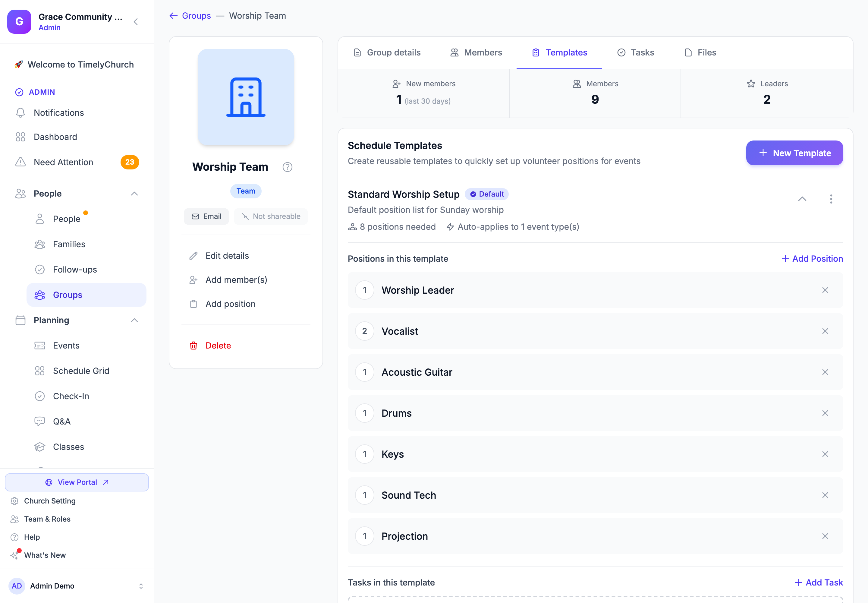
Task: Remove the Worship Leader position
Action: pyautogui.click(x=825, y=290)
